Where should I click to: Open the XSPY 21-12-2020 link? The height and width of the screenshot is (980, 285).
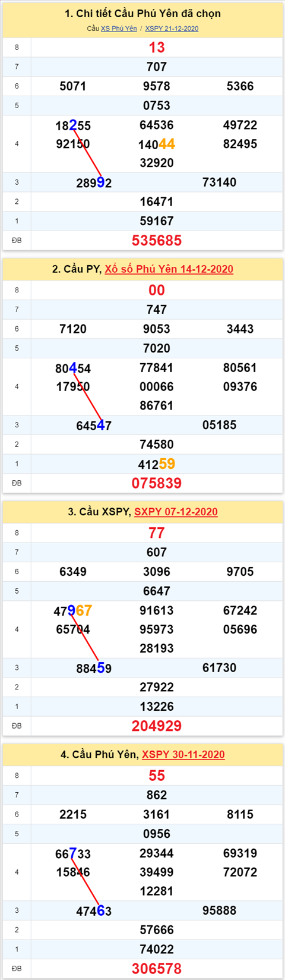172,29
